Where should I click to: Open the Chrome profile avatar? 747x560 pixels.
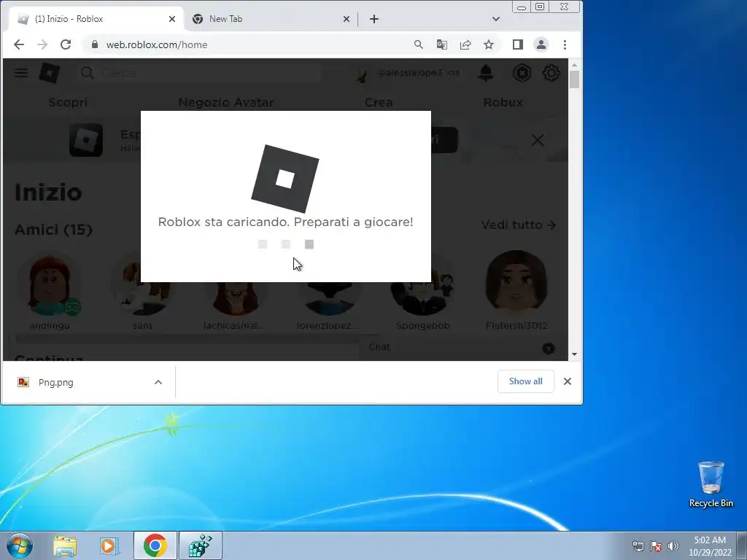(x=541, y=44)
